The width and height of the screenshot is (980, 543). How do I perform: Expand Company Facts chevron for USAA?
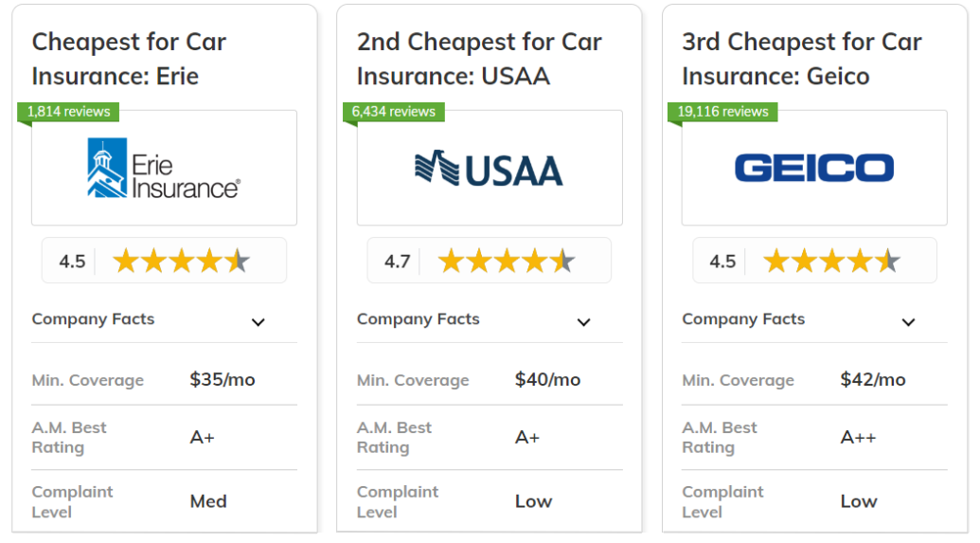(x=583, y=322)
